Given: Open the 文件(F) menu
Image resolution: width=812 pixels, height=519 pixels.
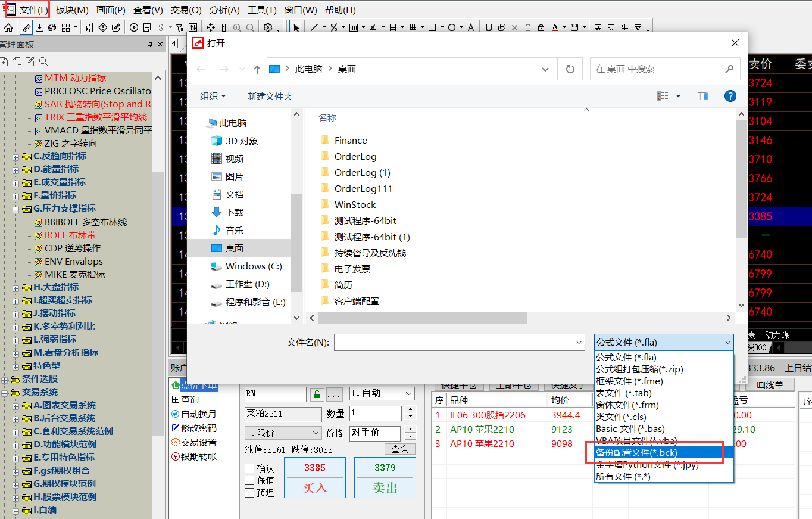Looking at the screenshot, I should (x=34, y=10).
